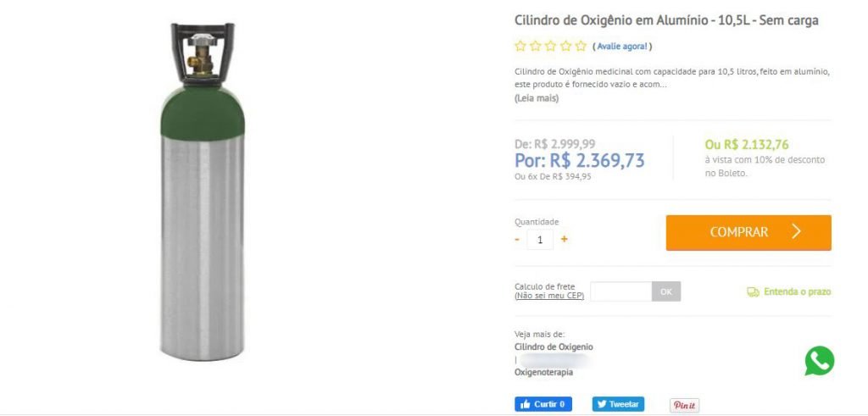Open the Cilindro de Oxigenio category link
This screenshot has height=416, width=868.
[554, 347]
